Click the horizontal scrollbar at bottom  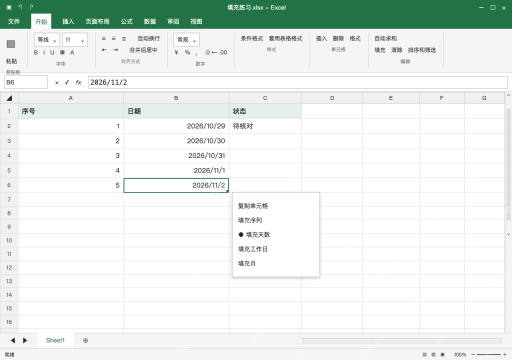(402, 340)
